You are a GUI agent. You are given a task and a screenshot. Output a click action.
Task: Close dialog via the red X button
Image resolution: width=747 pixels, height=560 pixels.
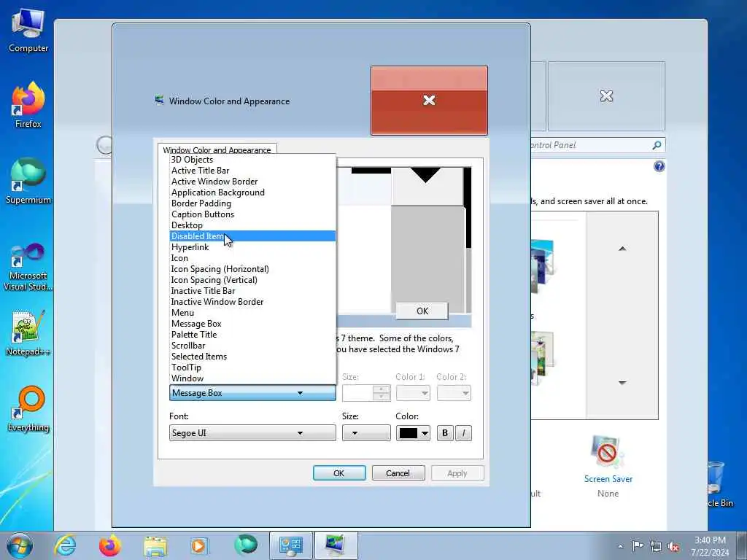429,101
